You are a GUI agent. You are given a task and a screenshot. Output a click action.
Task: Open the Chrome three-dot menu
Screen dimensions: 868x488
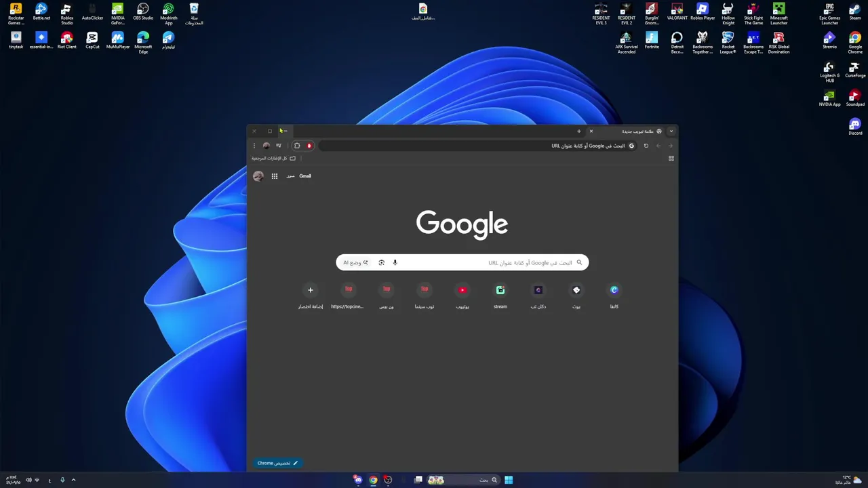(x=254, y=146)
